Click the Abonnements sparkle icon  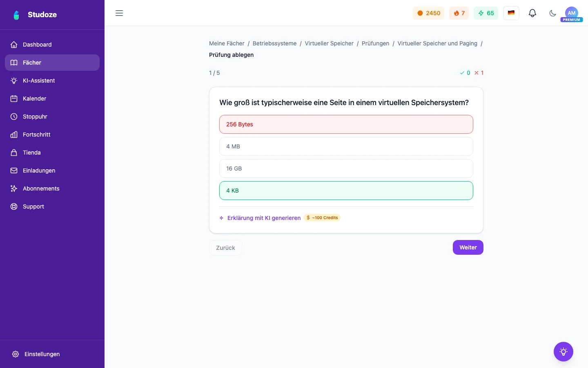click(x=14, y=188)
